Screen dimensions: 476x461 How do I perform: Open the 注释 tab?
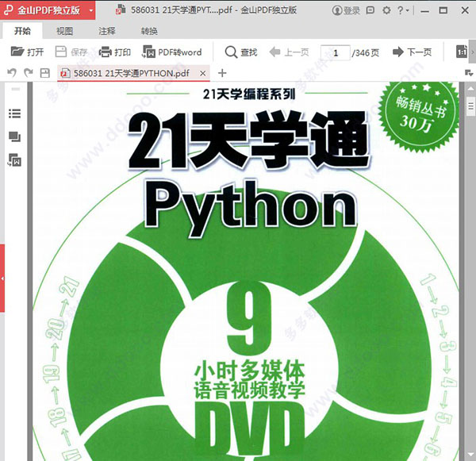click(107, 31)
